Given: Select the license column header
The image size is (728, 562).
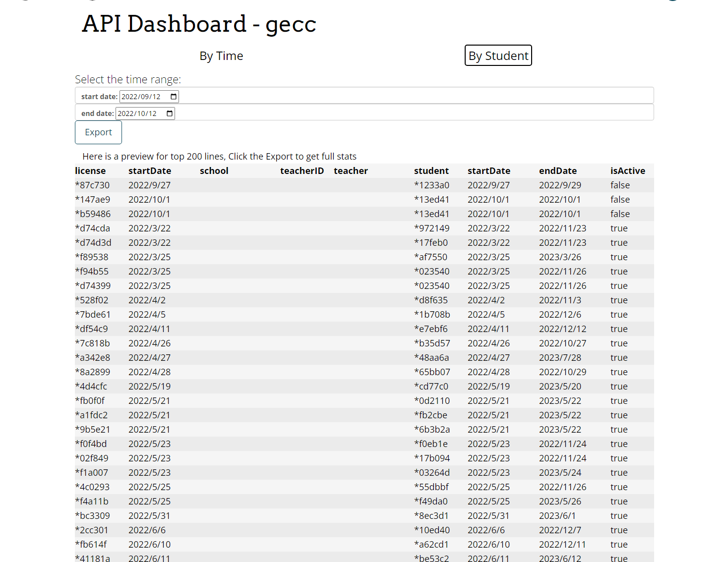Looking at the screenshot, I should pyautogui.click(x=90, y=170).
